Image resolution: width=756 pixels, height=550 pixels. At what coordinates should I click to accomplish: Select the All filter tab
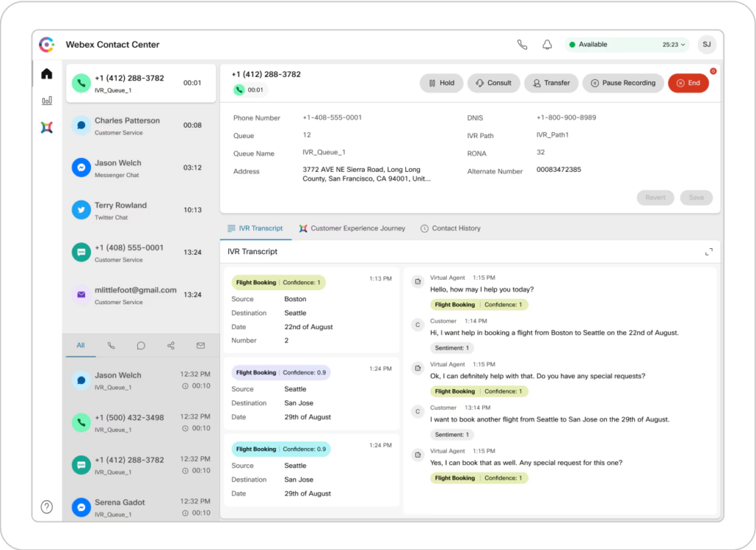(80, 346)
